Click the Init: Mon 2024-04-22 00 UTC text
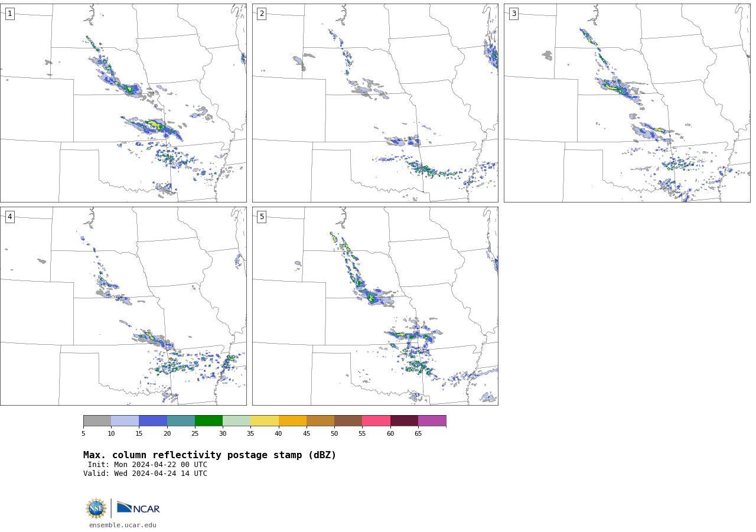 [148, 465]
